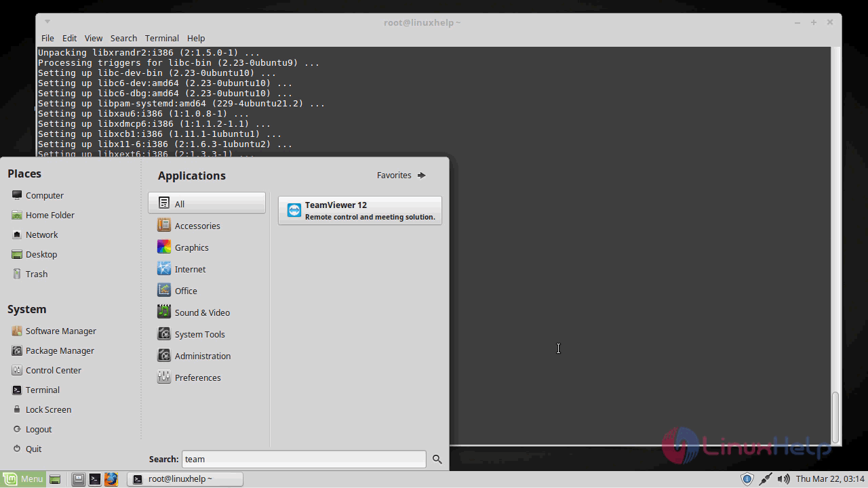This screenshot has width=868, height=488.
Task: Open Desktop folder from Places
Action: 35,254
